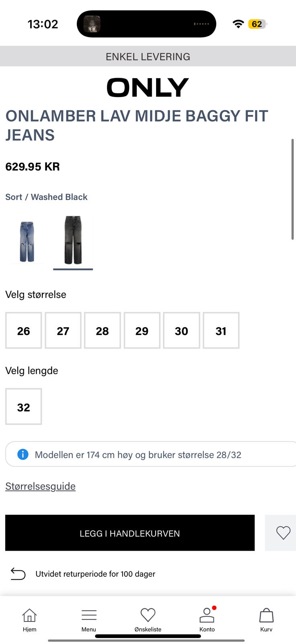Viewport: 296px width, 644px height.
Task: Click LEGG I HANDLEKURVEN button
Action: point(130,533)
